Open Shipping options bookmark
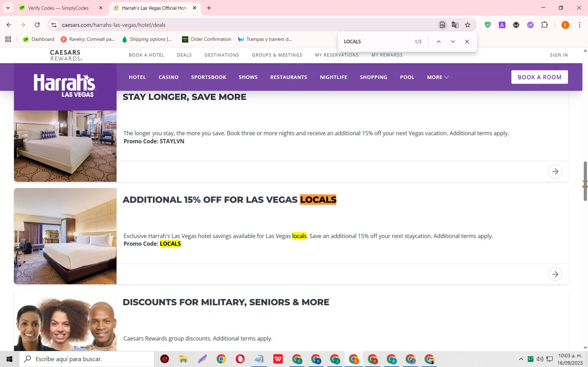 point(147,39)
